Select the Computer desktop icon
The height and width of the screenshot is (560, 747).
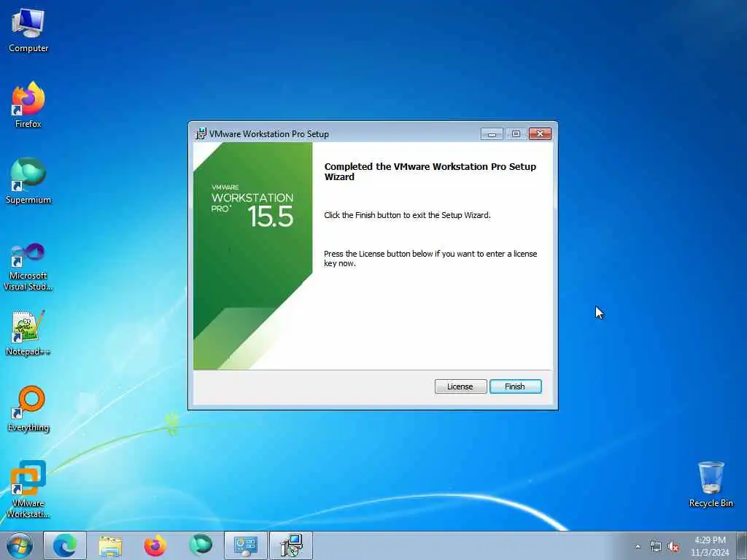28,31
